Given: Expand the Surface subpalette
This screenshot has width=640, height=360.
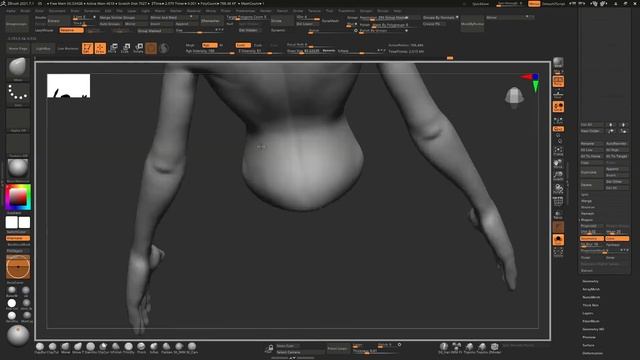Looking at the screenshot, I should 588,345.
